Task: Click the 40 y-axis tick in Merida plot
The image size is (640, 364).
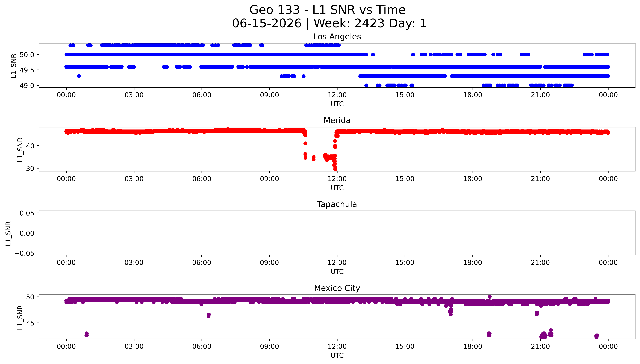Action: point(30,146)
